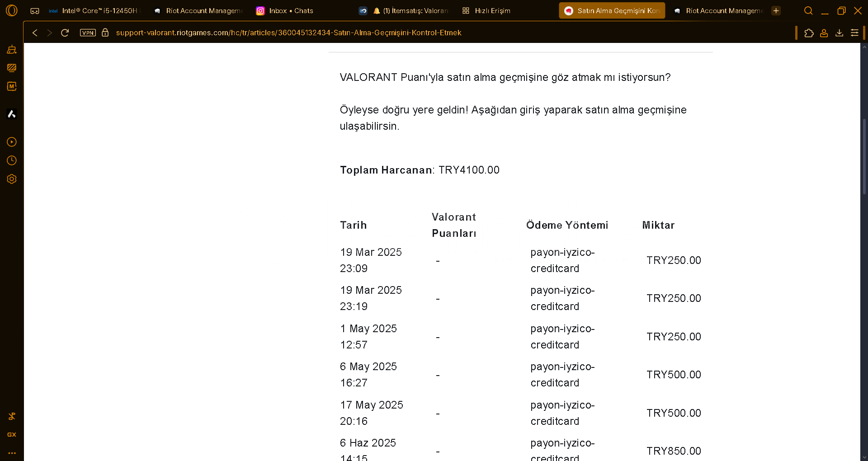Click the sidebar icon above the GX logo
The height and width of the screenshot is (461, 868).
(x=12, y=416)
